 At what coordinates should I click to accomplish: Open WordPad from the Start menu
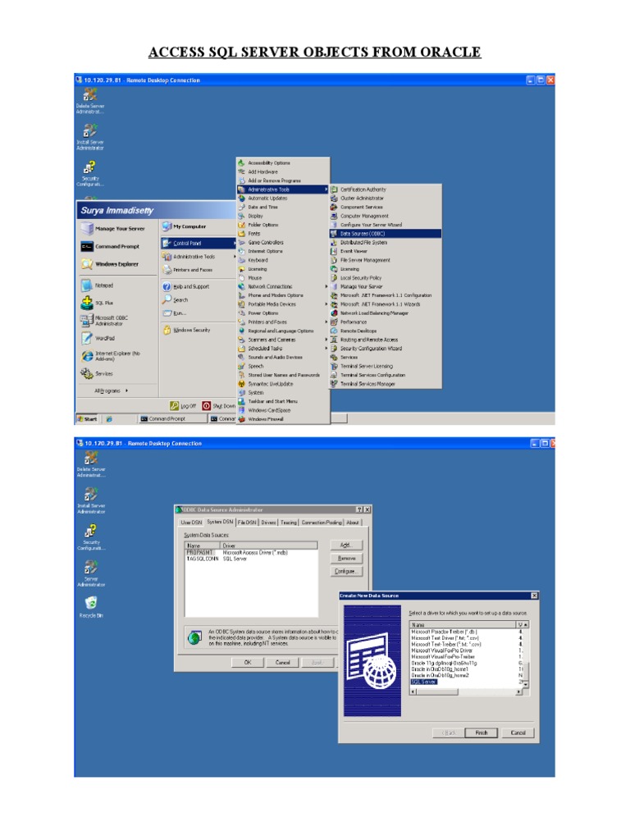(98, 338)
